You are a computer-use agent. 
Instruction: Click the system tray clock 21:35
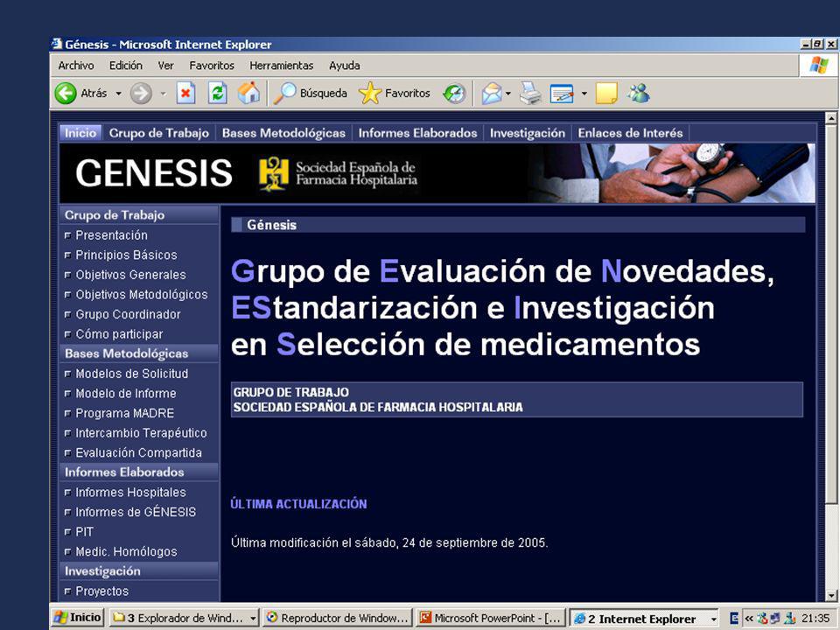(x=815, y=619)
